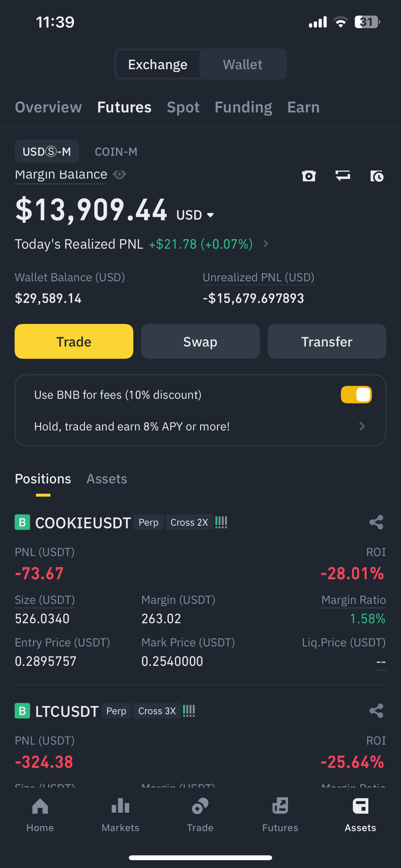Open the COOKIEUSDT margin level bars indicator

tap(221, 522)
